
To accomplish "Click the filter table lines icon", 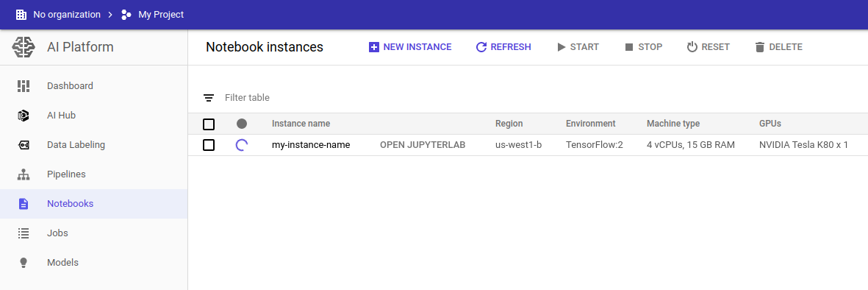I will [209, 98].
